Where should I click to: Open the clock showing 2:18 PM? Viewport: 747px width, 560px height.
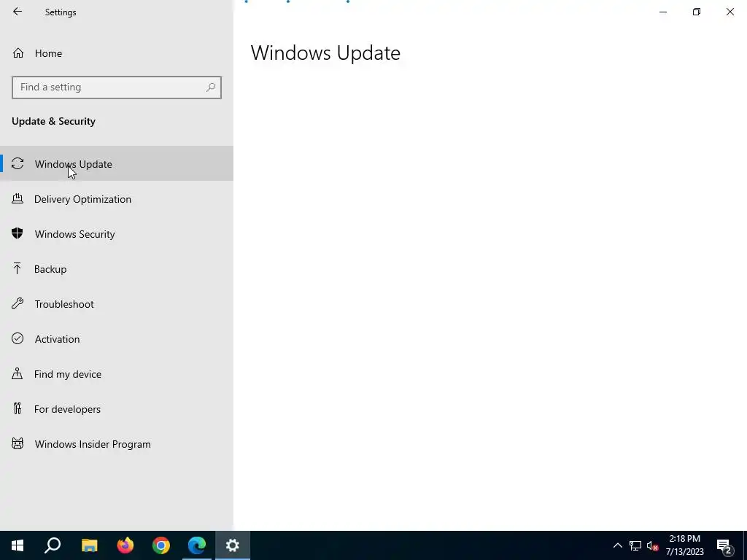point(684,545)
